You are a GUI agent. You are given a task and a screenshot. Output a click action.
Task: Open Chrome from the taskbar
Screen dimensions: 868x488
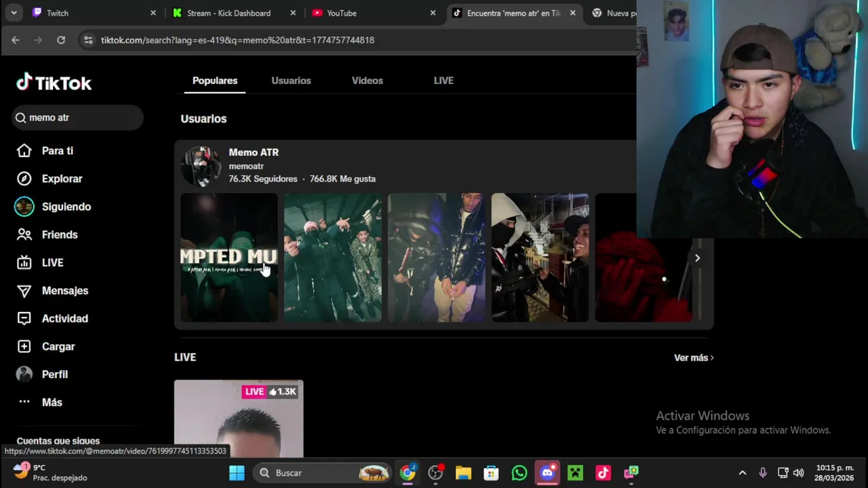tap(408, 473)
